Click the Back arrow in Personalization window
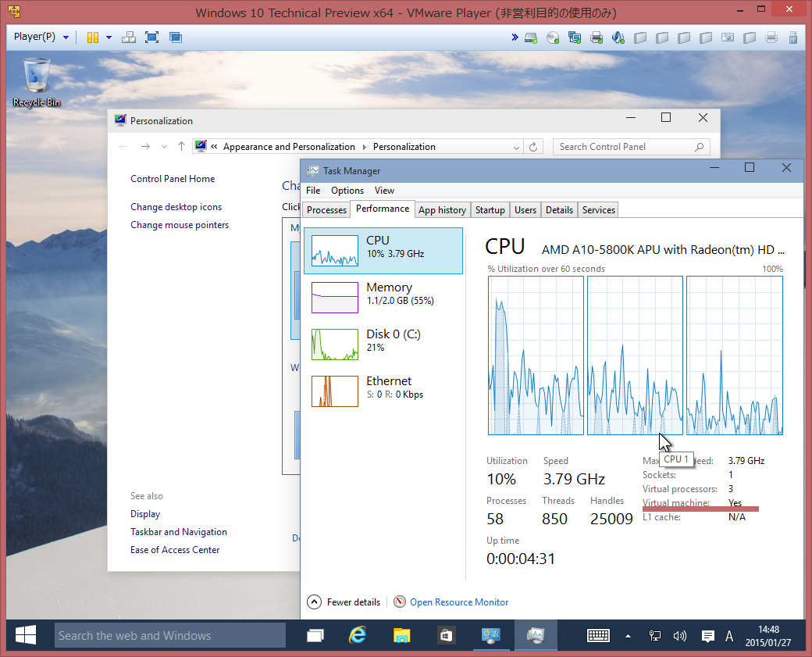 pyautogui.click(x=123, y=147)
